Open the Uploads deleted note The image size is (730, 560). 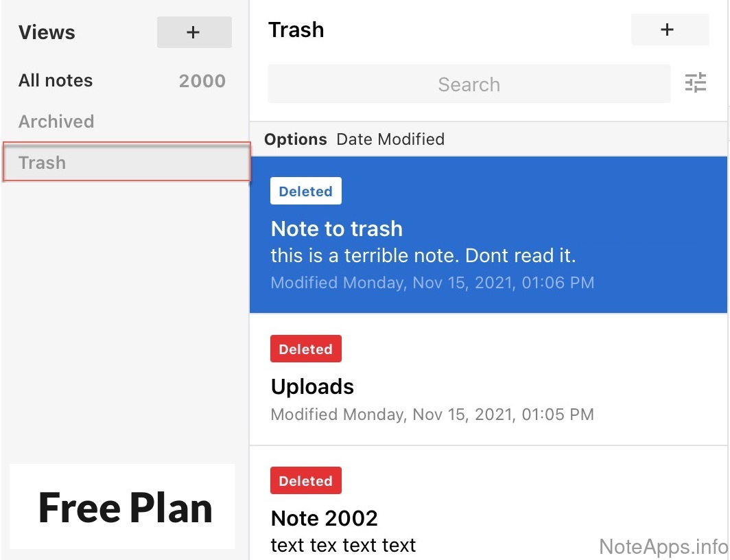pyautogui.click(x=312, y=386)
